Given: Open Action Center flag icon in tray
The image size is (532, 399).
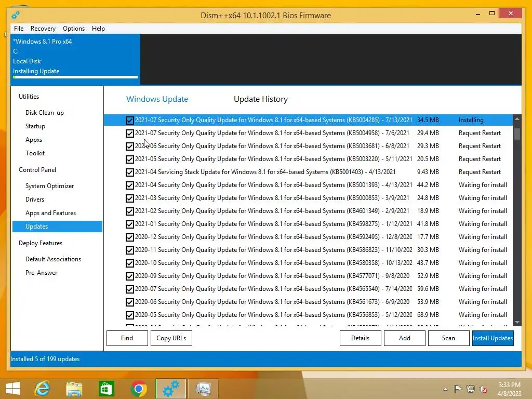Looking at the screenshot, I should (458, 389).
